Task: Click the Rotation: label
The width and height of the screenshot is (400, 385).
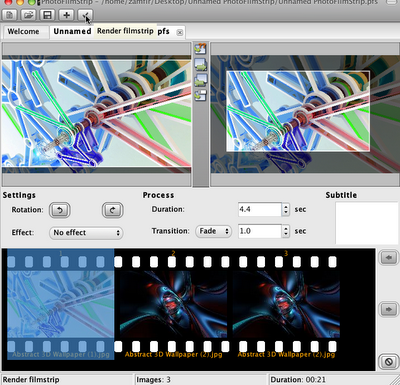Action: (27, 210)
